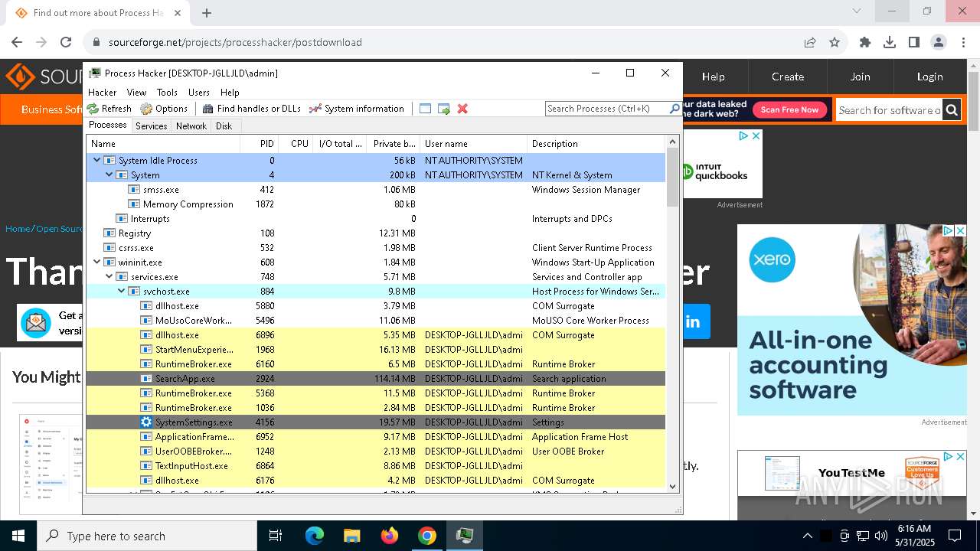
Task: Open the Hacker menu
Action: click(x=103, y=92)
